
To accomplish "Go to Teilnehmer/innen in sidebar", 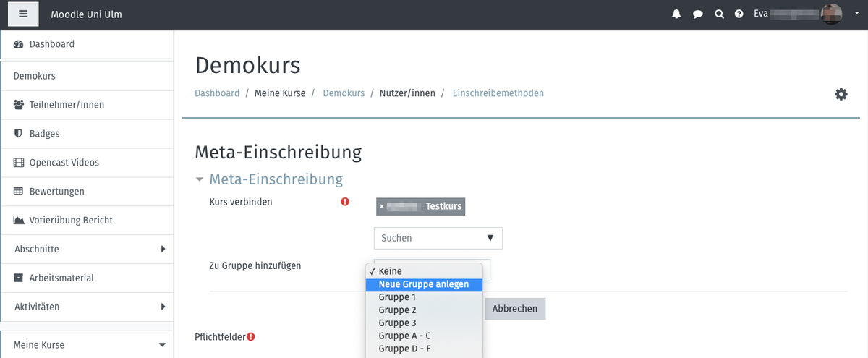I will click(x=67, y=105).
